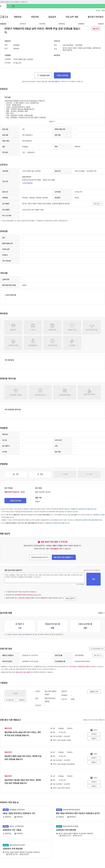
Task: Open the 출산휴가·육아휴직 menu
Action: coord(96,17)
